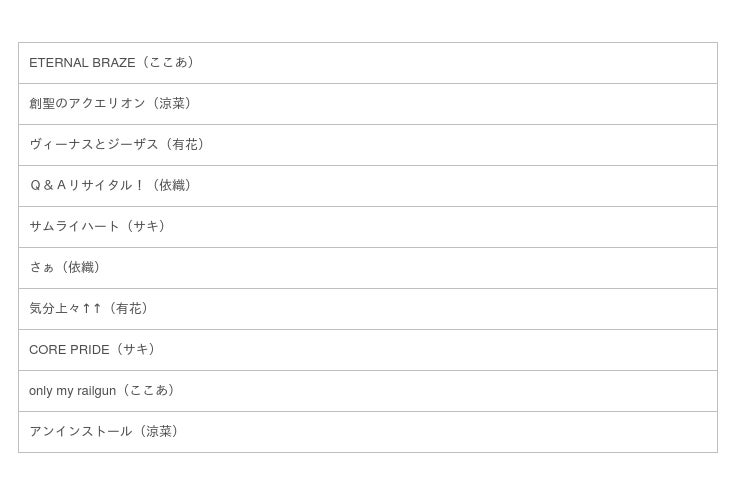Select the CORE PRIDE song title
The width and height of the screenshot is (740, 493).
69,350
